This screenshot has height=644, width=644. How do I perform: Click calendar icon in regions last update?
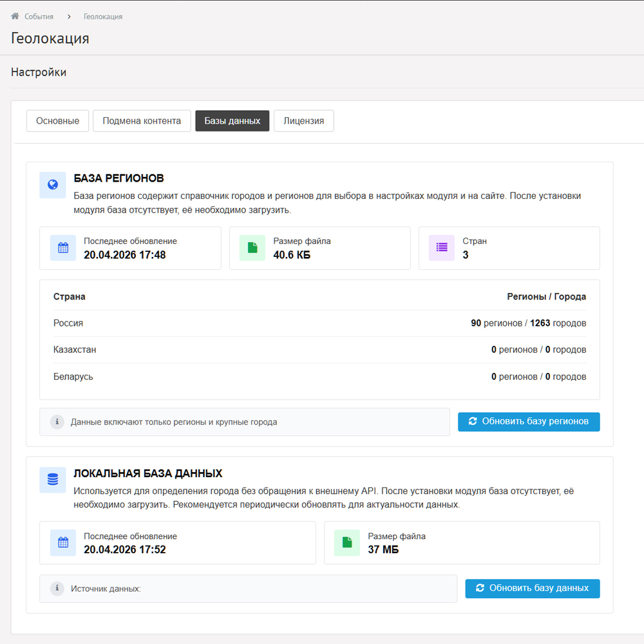pos(63,248)
